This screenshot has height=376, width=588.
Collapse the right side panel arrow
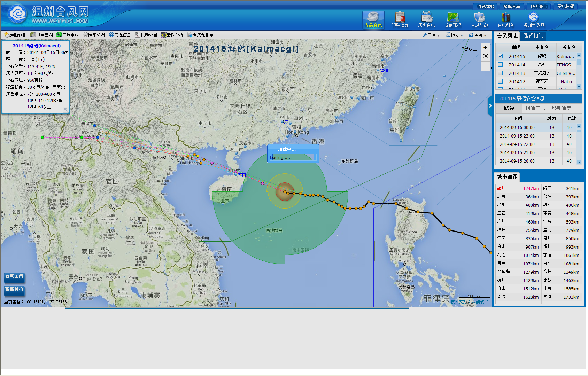490,105
